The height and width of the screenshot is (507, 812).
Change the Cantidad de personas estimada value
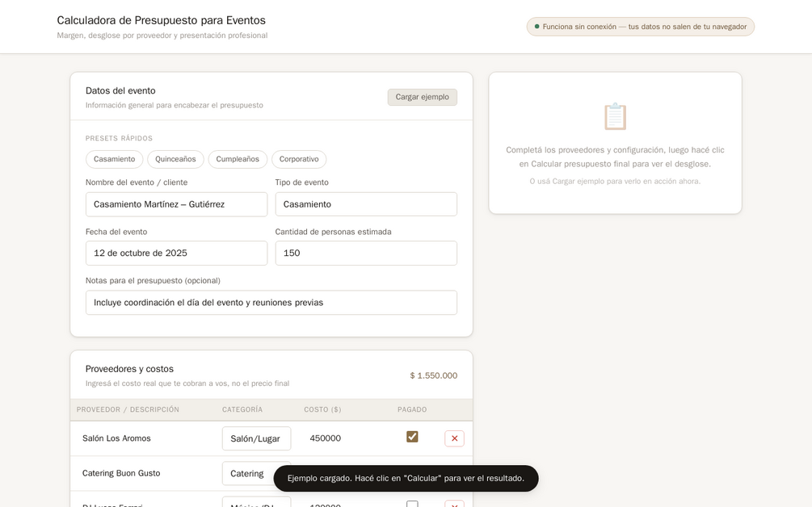pos(366,253)
